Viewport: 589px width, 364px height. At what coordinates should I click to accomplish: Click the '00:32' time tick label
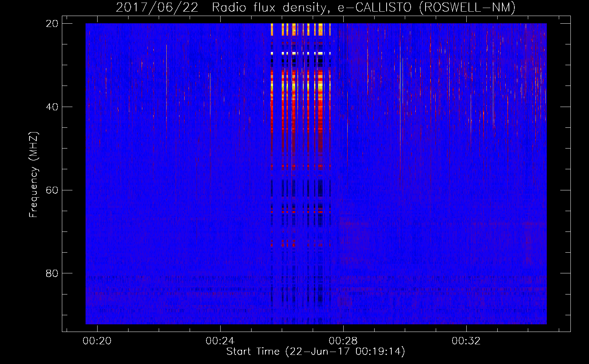[466, 341]
